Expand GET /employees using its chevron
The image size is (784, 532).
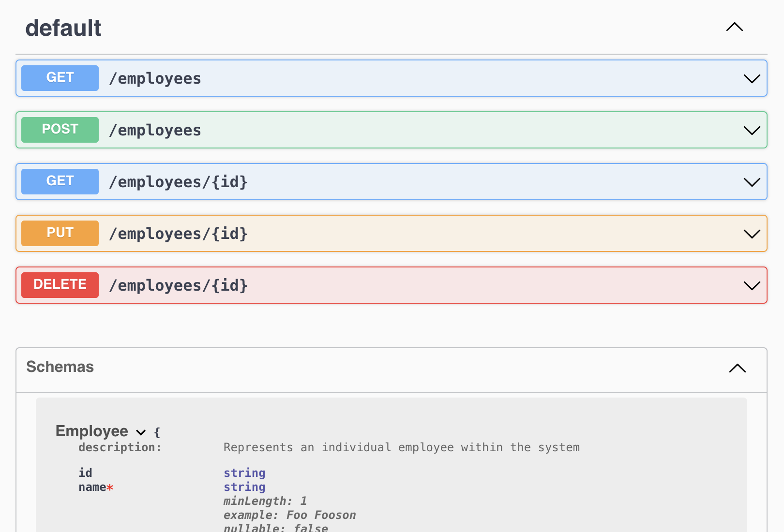(x=752, y=79)
